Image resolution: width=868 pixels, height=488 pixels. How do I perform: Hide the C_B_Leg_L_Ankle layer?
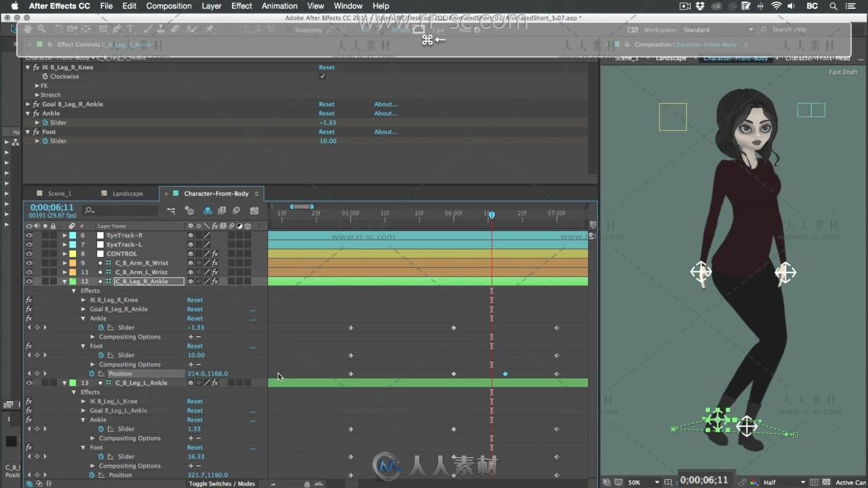(x=29, y=383)
